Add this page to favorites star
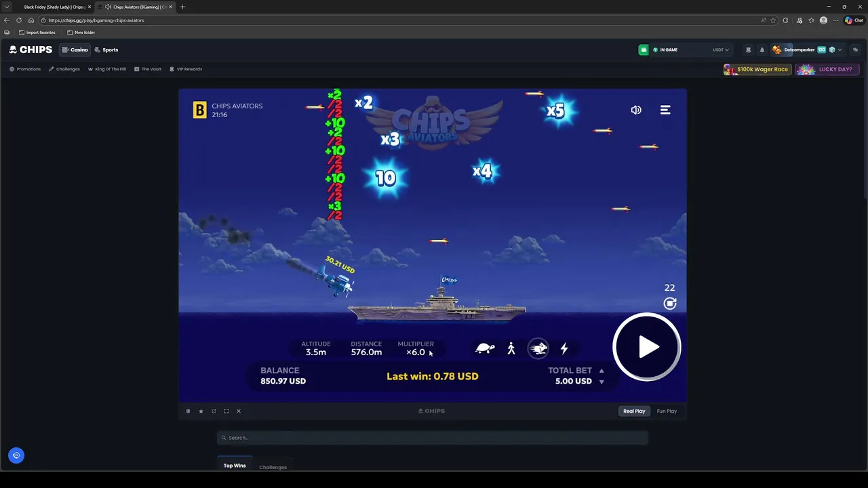The image size is (868, 488). click(773, 20)
